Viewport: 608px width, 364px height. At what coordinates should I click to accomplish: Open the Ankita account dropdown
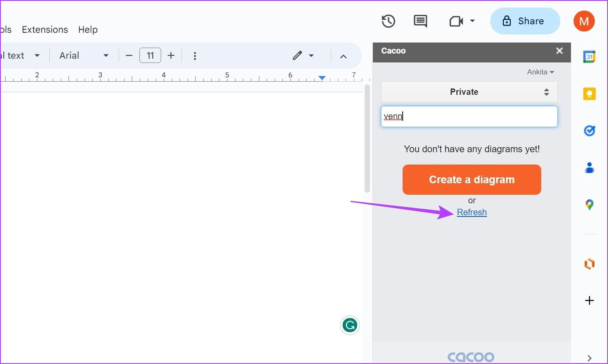[540, 72]
